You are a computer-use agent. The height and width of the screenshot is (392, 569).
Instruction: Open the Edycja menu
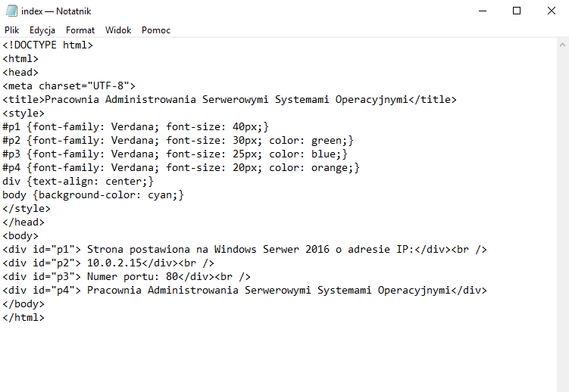(x=42, y=30)
